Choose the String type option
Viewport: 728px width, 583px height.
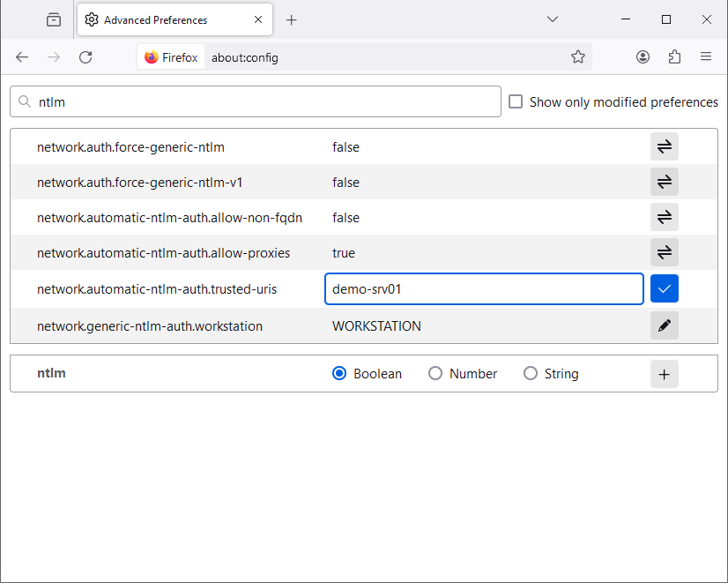pos(531,374)
